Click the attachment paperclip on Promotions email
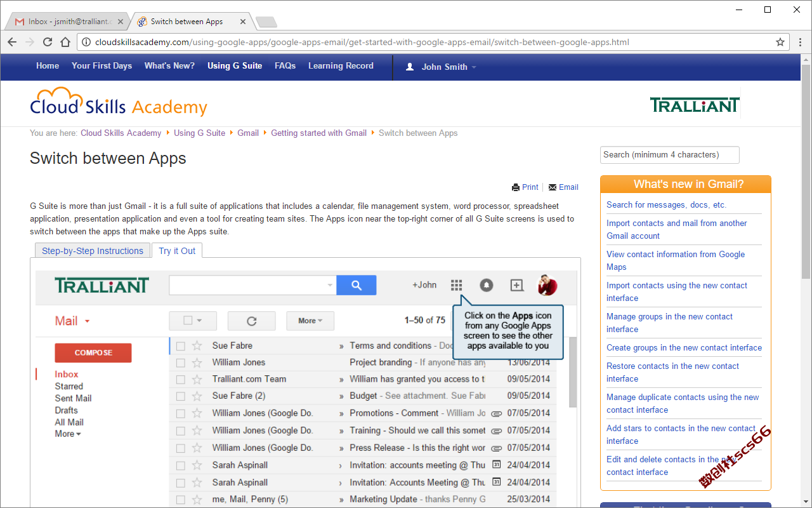This screenshot has width=812, height=508. (x=495, y=413)
